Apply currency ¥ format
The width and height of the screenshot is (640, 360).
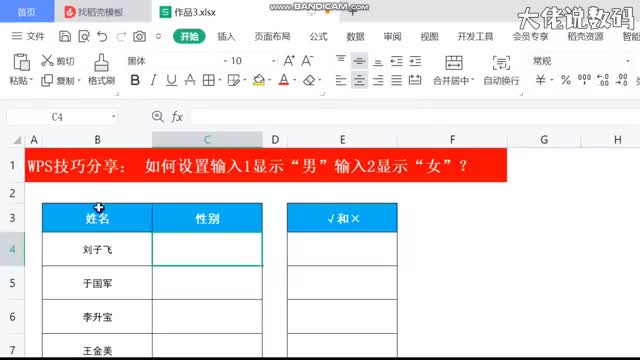click(x=540, y=80)
